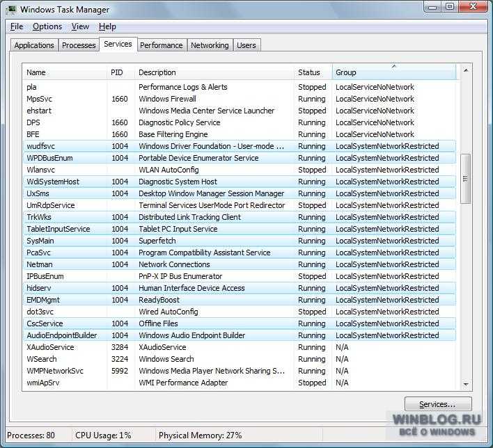Screen dimensions: 493x448
Task: Select the Netman service row
Action: click(239, 264)
